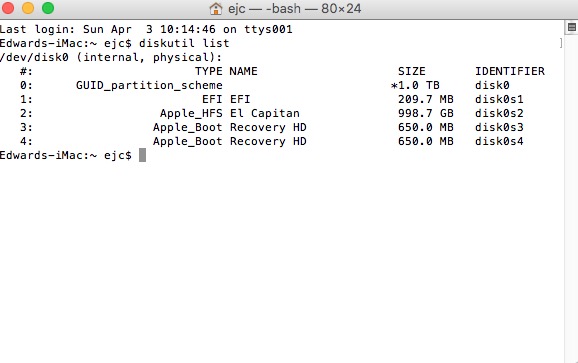The image size is (578, 363).
Task: Click the 'disk0s3' identifier
Action: pyautogui.click(x=499, y=128)
